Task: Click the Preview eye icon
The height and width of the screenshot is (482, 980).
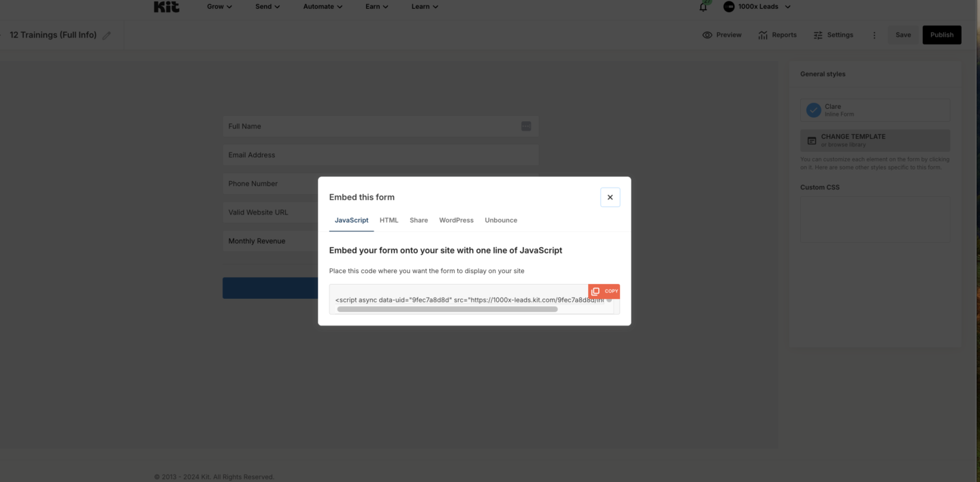Action: [x=707, y=35]
